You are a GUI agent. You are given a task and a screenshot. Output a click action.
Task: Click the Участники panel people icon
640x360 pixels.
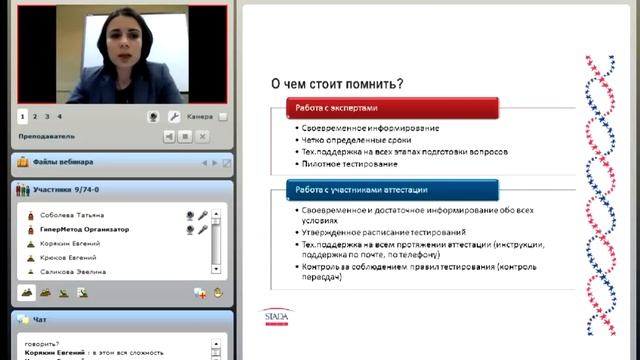(x=23, y=190)
